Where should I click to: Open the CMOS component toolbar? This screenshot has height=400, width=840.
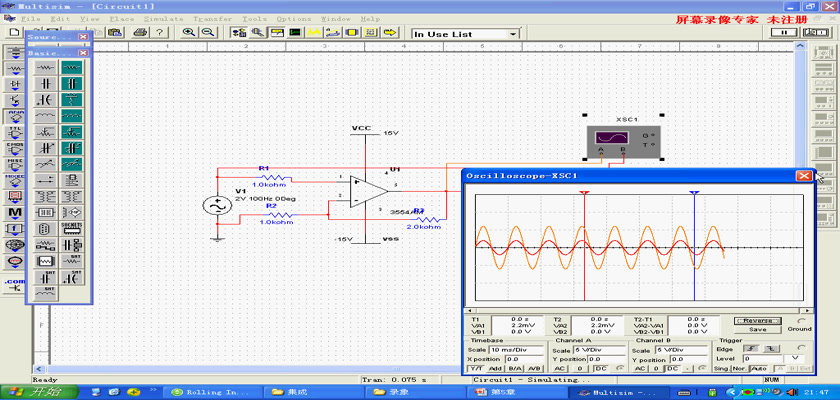tap(14, 149)
